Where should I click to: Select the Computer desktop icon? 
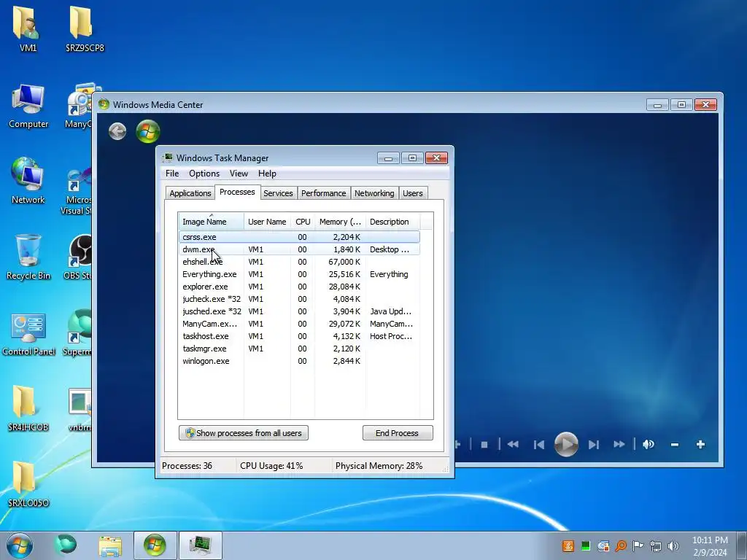28,106
